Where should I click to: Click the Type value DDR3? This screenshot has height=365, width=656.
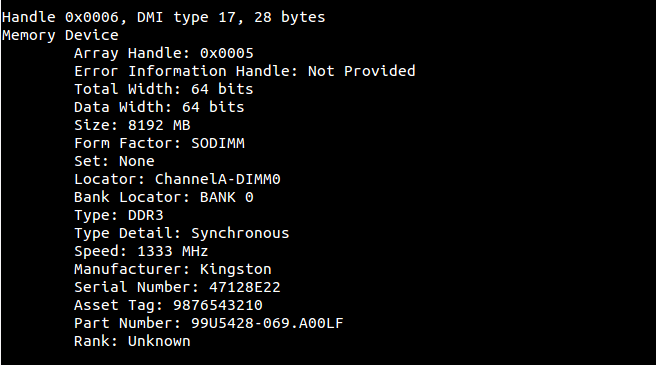tap(146, 215)
